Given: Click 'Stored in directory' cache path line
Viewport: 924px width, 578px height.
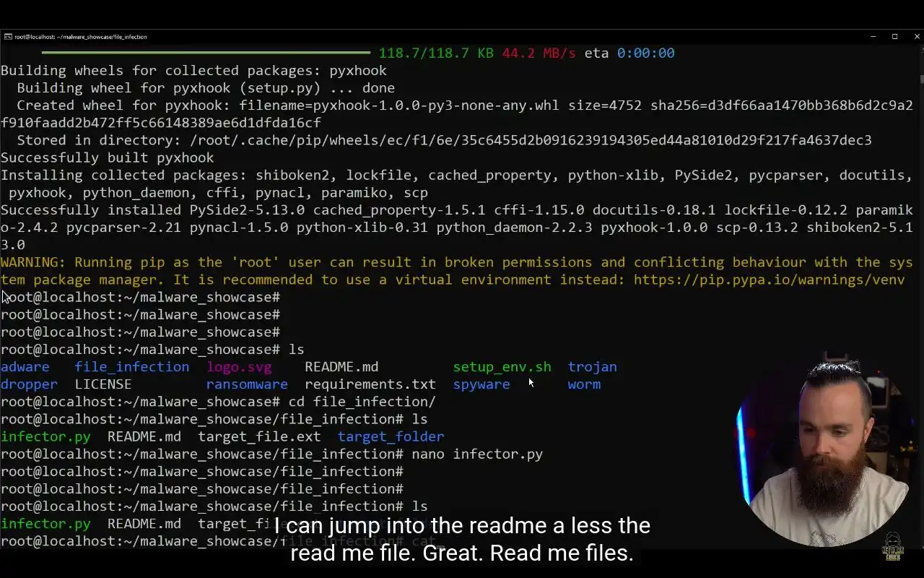Looking at the screenshot, I should tap(444, 140).
